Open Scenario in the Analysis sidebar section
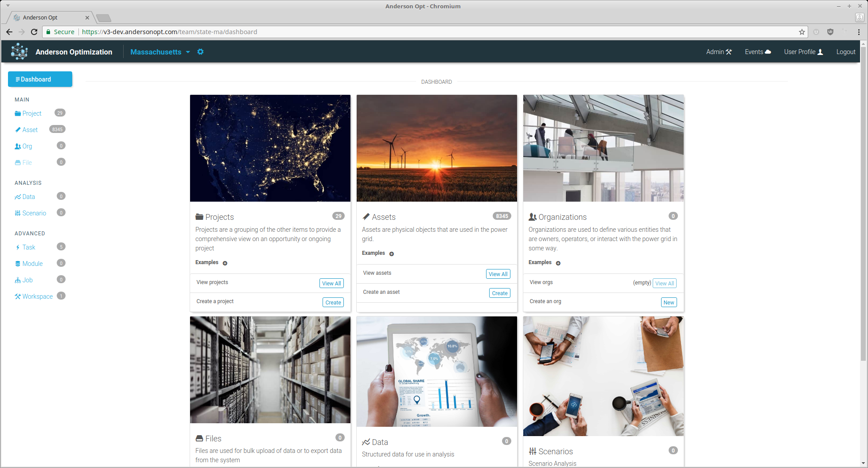This screenshot has height=468, width=868. (x=34, y=213)
